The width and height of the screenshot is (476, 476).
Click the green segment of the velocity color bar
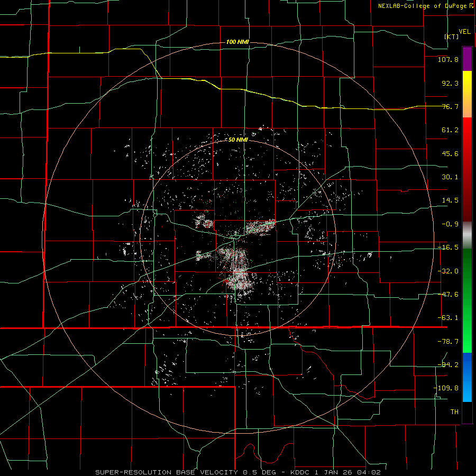click(x=467, y=300)
